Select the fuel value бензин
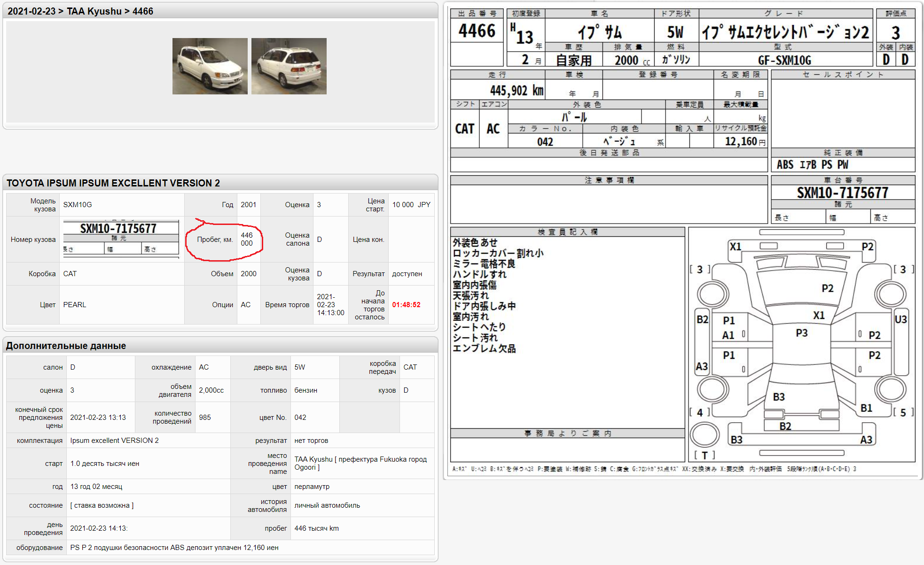 (306, 390)
